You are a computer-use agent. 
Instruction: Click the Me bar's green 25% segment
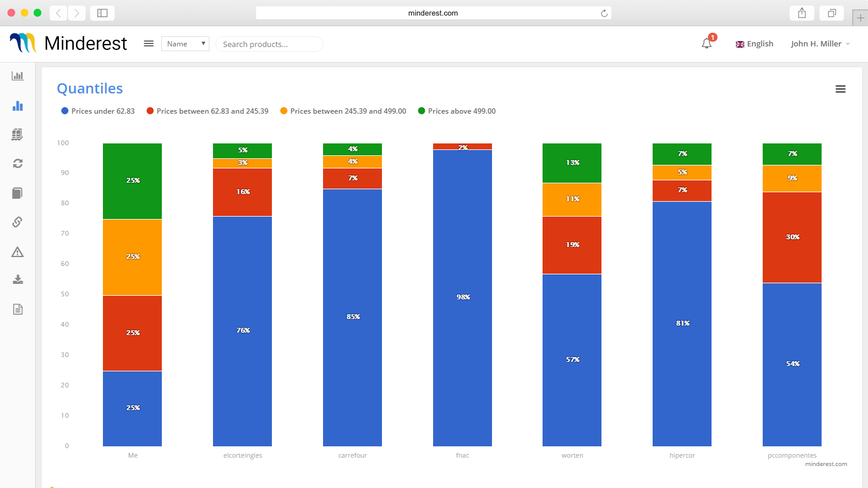(x=132, y=181)
